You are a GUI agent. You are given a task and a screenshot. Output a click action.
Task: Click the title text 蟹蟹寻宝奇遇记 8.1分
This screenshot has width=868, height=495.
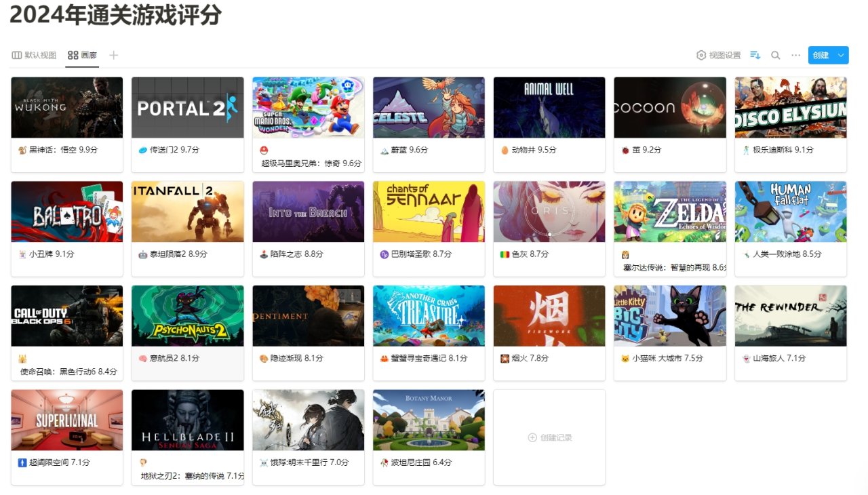[x=429, y=358]
